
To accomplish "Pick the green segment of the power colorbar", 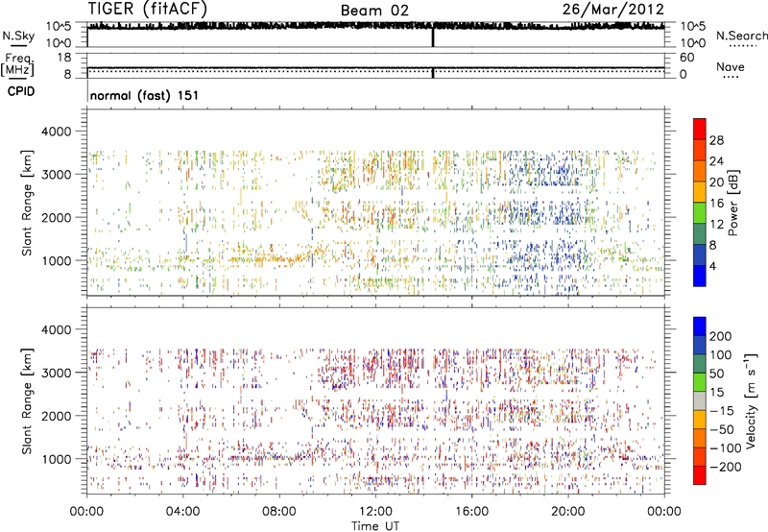I will [700, 212].
